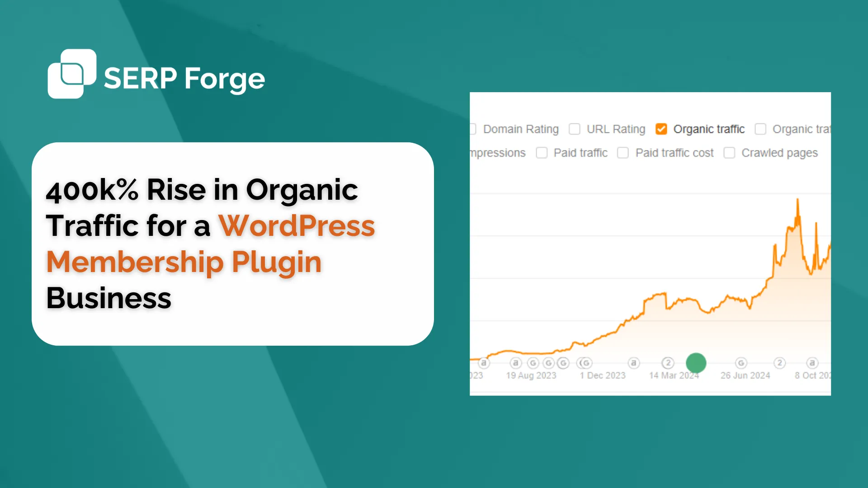The width and height of the screenshot is (868, 488).
Task: Select the 14 Mar 2024 axis label
Action: click(x=672, y=375)
